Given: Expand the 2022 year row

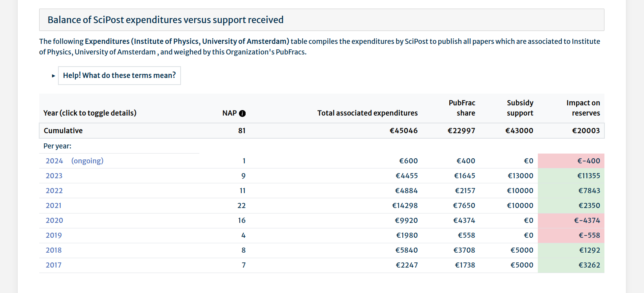Looking at the screenshot, I should [x=54, y=191].
